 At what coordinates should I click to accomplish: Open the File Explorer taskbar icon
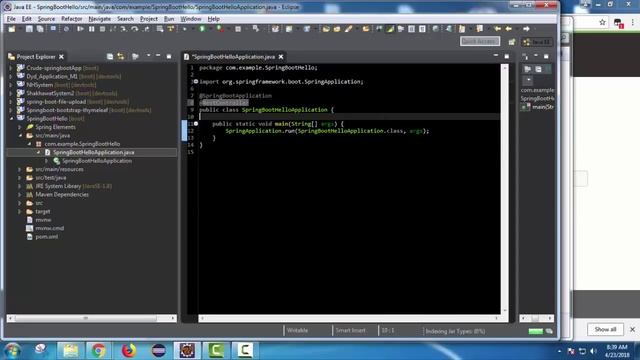tap(71, 350)
